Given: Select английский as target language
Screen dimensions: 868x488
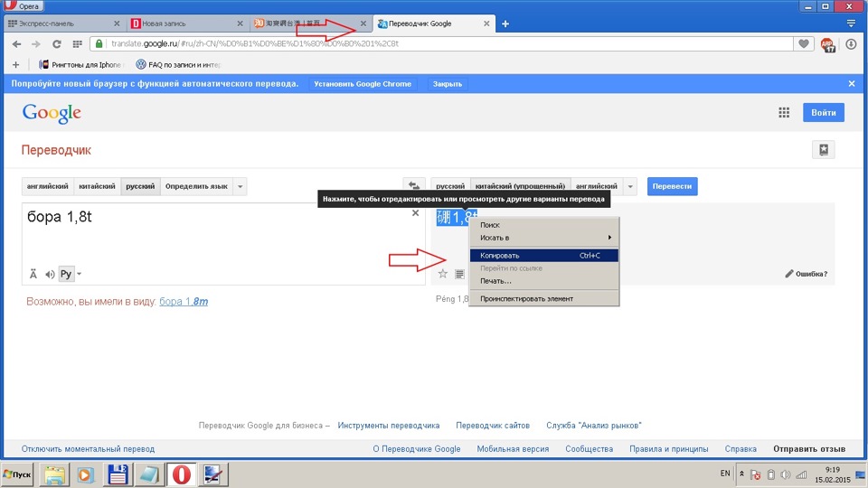Looking at the screenshot, I should [596, 186].
